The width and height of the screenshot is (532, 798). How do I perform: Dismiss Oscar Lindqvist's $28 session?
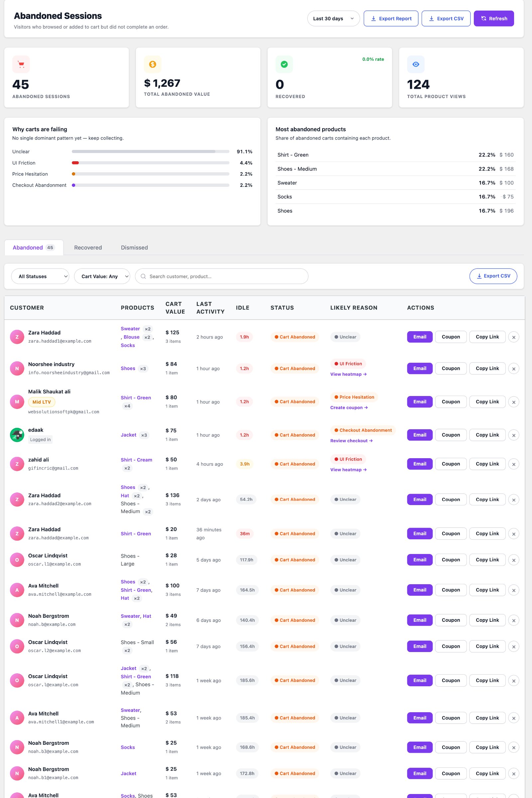[x=514, y=560]
